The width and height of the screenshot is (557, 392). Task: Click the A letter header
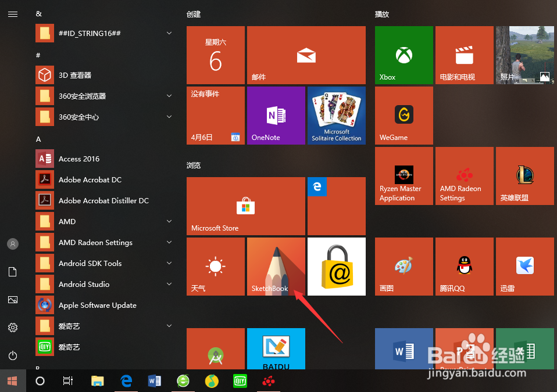[x=38, y=139]
